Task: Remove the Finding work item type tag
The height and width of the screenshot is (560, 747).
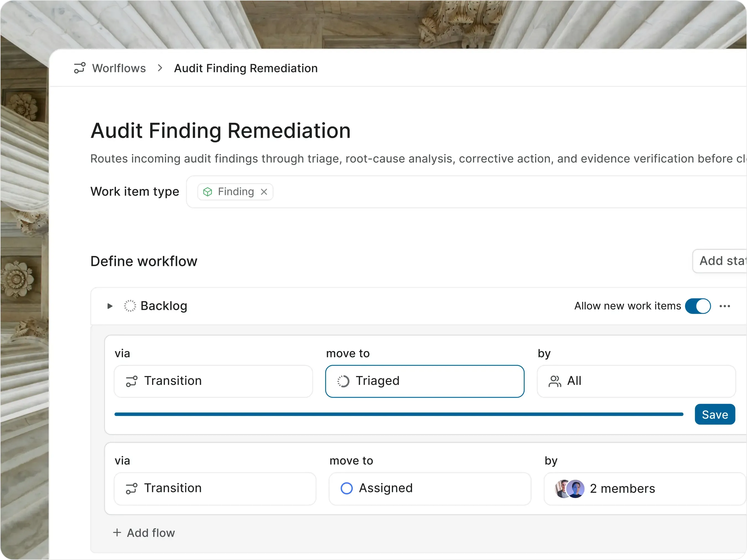Action: [264, 192]
